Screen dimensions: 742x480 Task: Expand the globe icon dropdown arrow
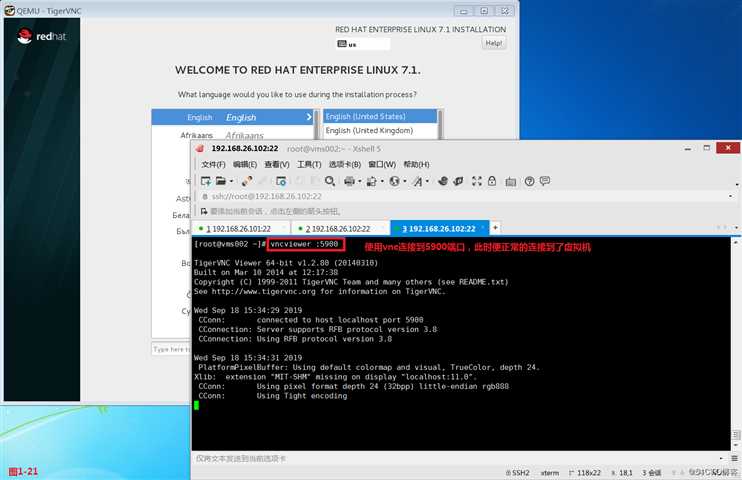(405, 181)
